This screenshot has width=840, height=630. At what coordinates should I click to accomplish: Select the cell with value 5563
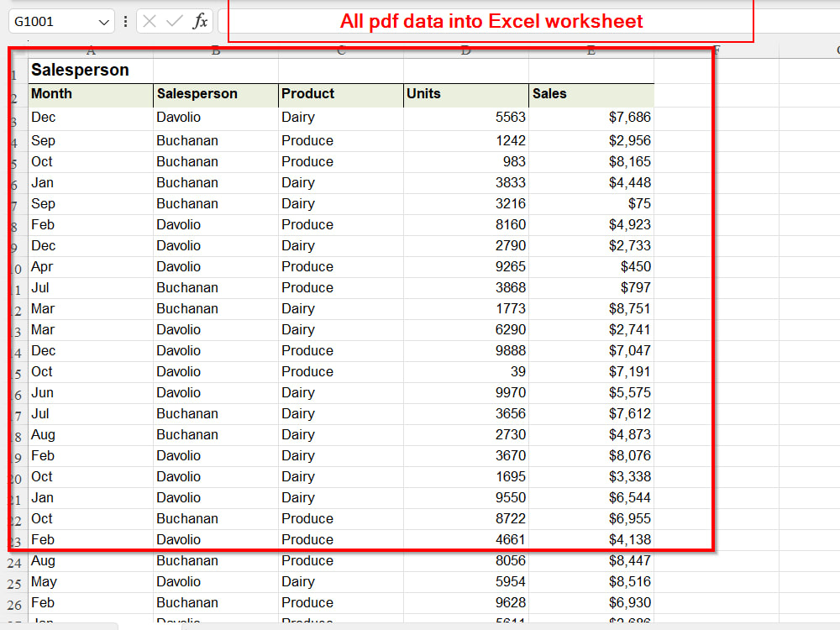coord(465,117)
